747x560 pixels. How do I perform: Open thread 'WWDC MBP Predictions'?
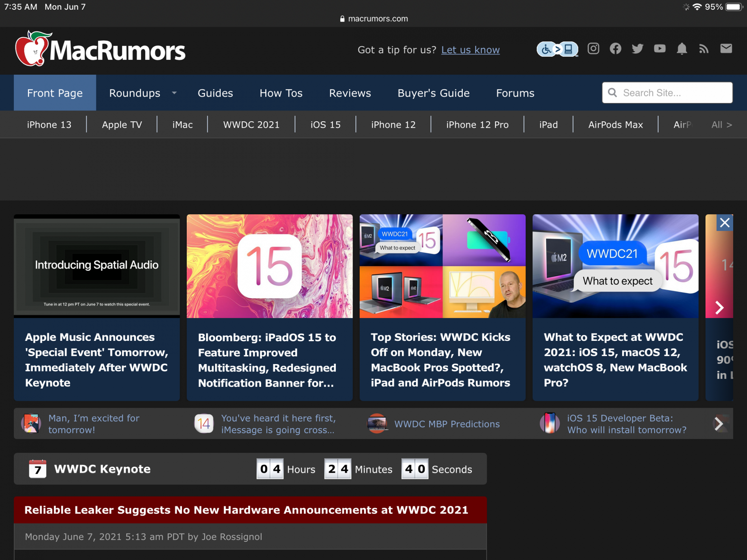(x=447, y=424)
